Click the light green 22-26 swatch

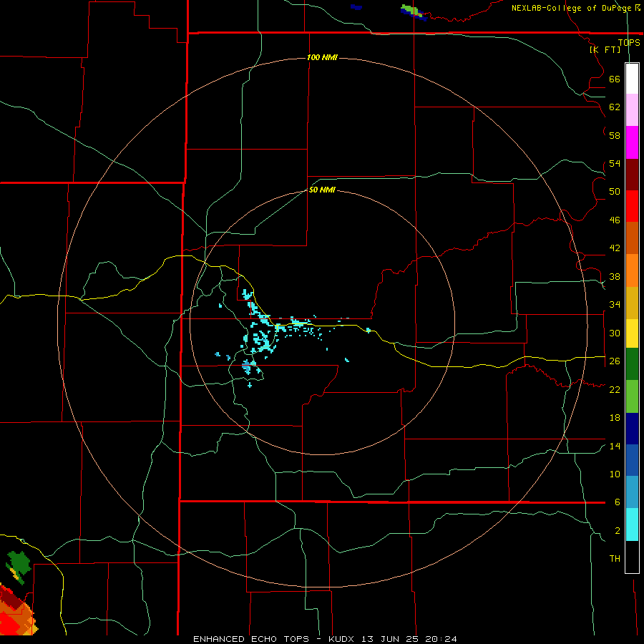tap(632, 396)
